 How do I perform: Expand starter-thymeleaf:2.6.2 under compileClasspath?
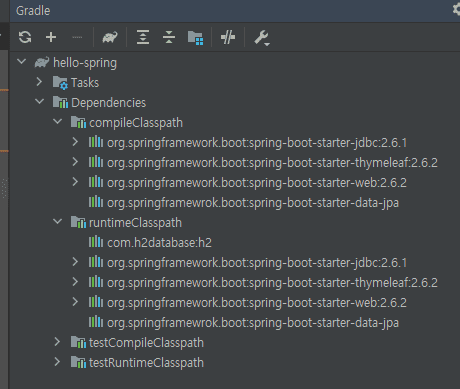[x=75, y=162]
